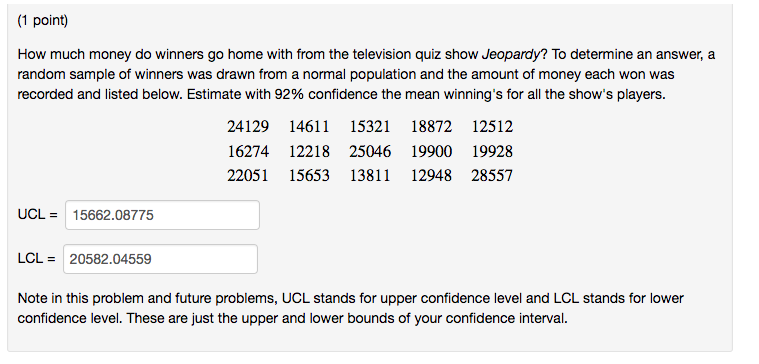Click the UCL answer input field
Image resolution: width=759 pixels, height=364 pixels.
162,215
